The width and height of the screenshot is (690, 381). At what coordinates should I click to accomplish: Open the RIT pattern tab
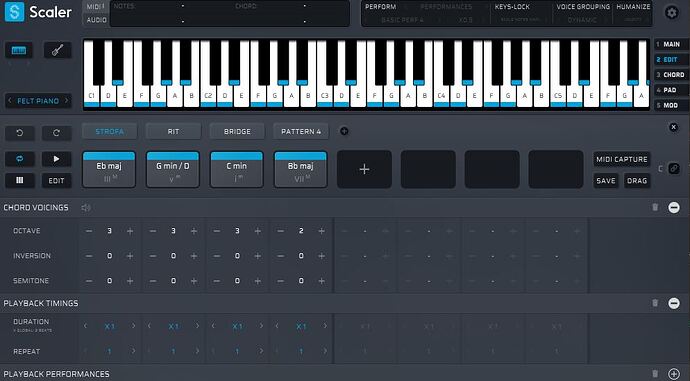[173, 131]
